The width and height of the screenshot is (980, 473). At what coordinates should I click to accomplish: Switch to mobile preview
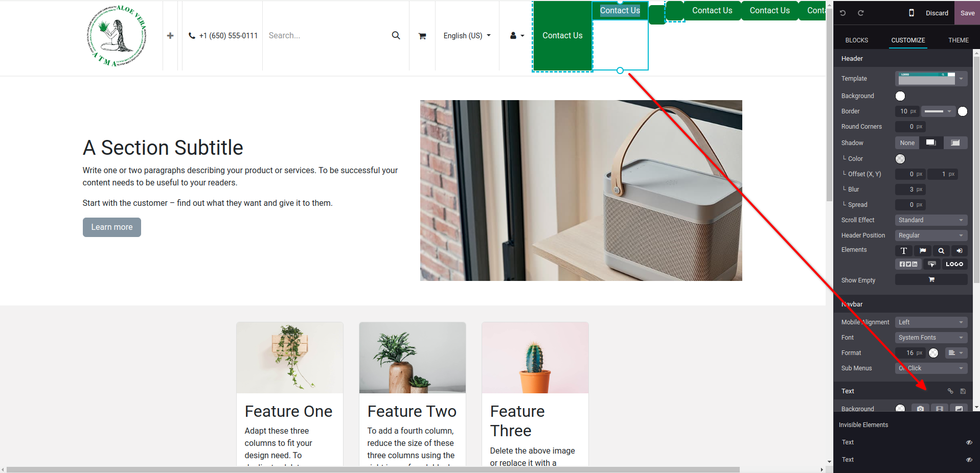click(x=911, y=13)
